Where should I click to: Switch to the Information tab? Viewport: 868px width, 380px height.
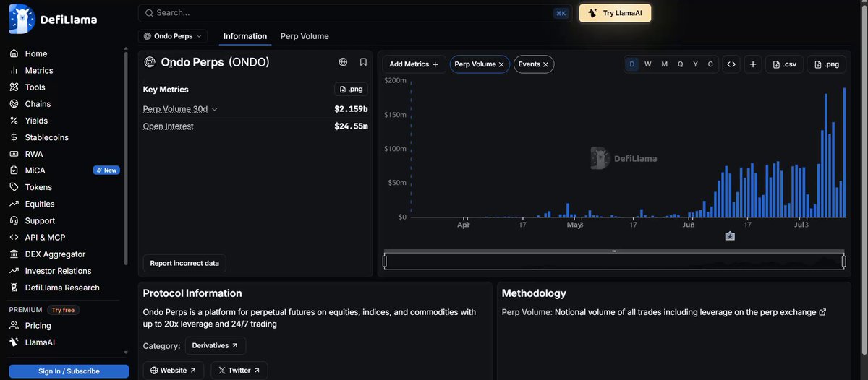click(245, 36)
